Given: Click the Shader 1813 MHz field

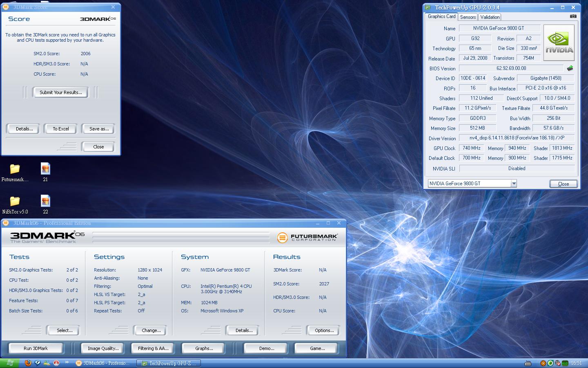Looking at the screenshot, I should [562, 148].
